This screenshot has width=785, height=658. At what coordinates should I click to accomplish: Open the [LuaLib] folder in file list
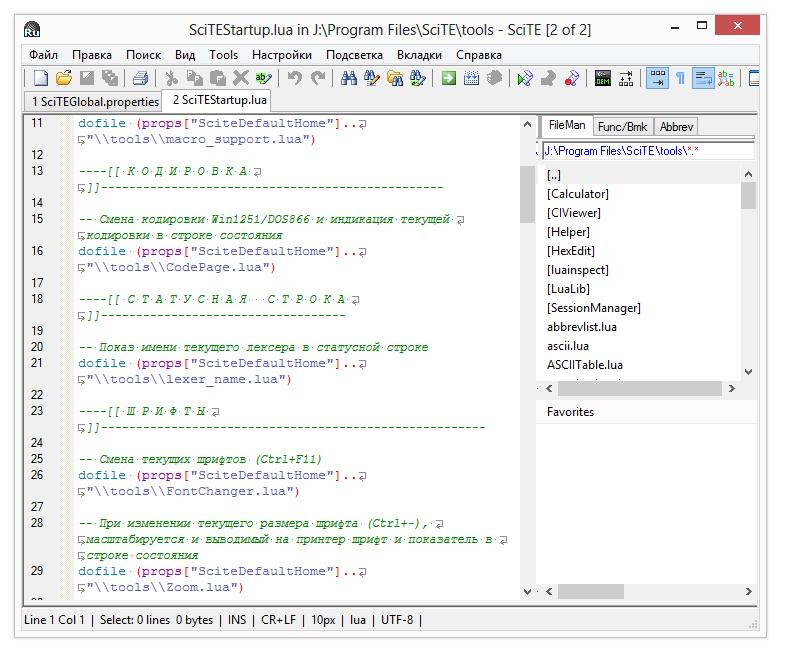coord(569,289)
